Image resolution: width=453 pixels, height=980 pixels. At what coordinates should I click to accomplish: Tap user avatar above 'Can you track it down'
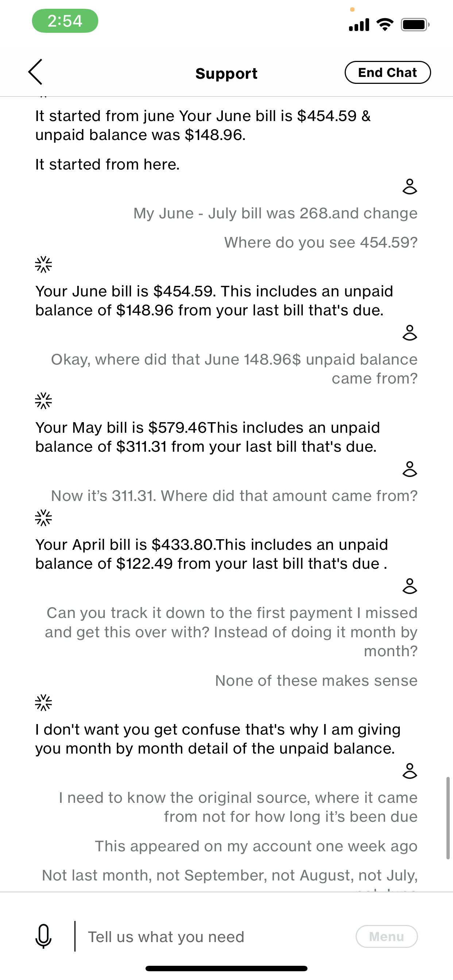[410, 586]
